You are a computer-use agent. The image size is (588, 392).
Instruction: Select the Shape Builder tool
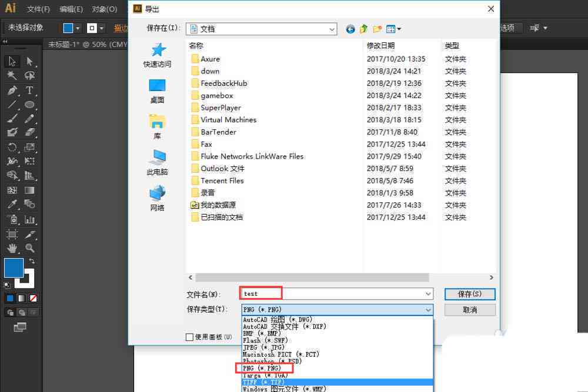point(12,175)
